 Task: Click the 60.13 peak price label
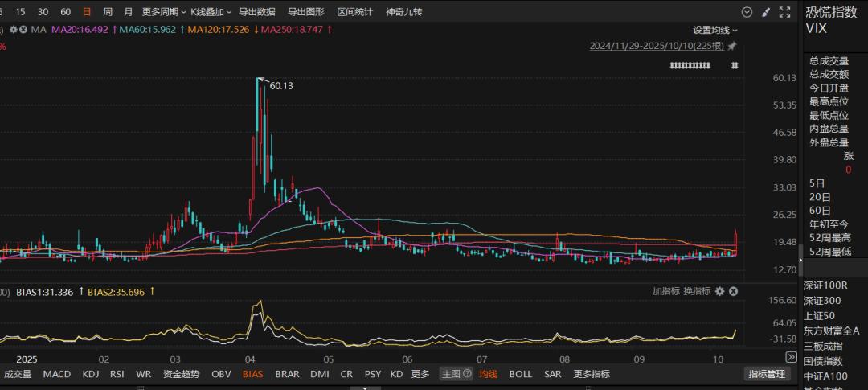click(x=281, y=86)
